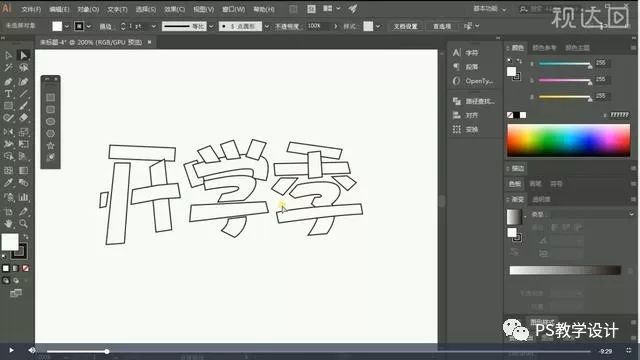This screenshot has width=640, height=360.
Task: Open graphic style dropdown
Action: coord(378,27)
